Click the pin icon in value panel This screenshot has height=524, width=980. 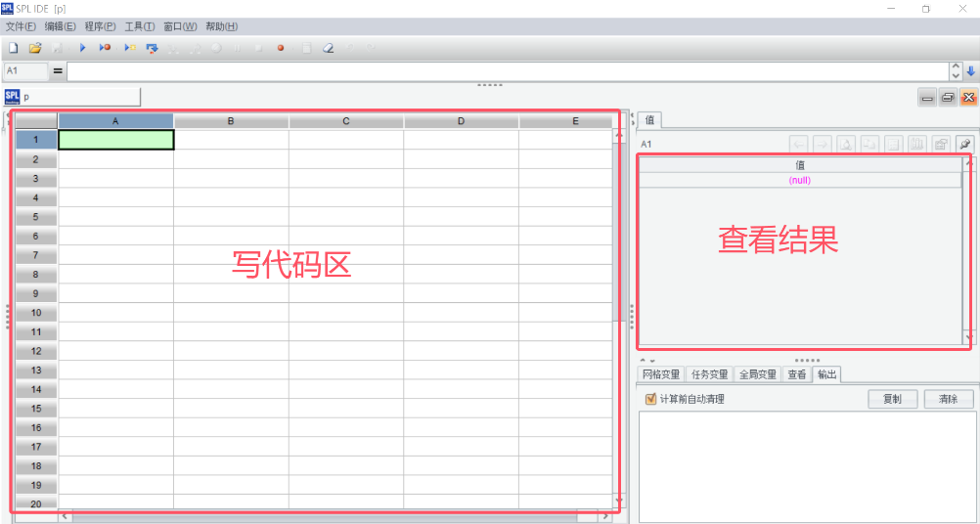click(x=965, y=145)
